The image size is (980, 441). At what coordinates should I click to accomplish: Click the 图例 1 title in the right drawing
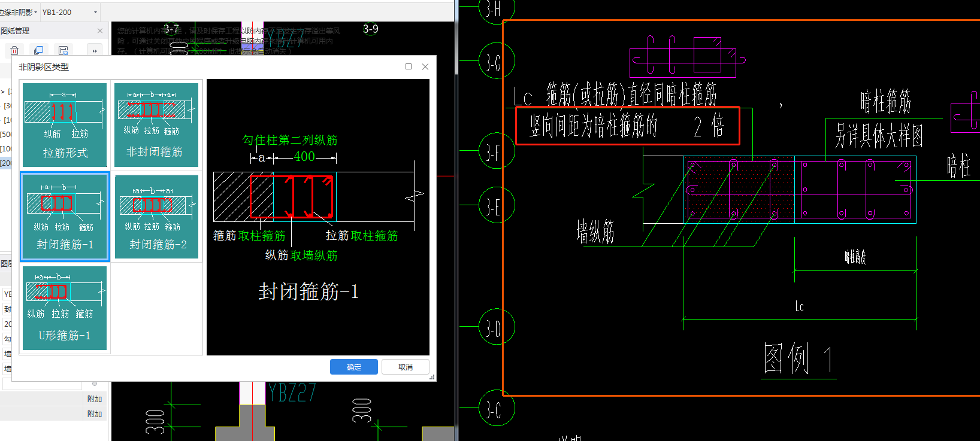798,359
